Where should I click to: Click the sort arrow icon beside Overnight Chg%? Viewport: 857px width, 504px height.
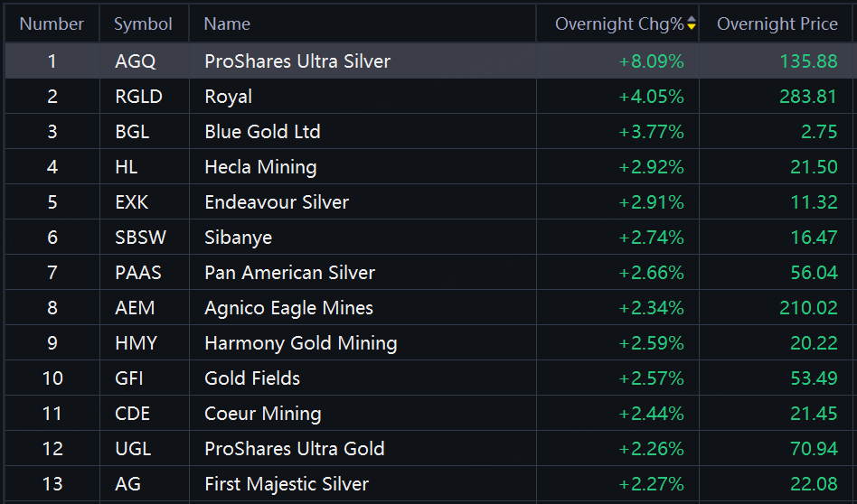tap(692, 24)
